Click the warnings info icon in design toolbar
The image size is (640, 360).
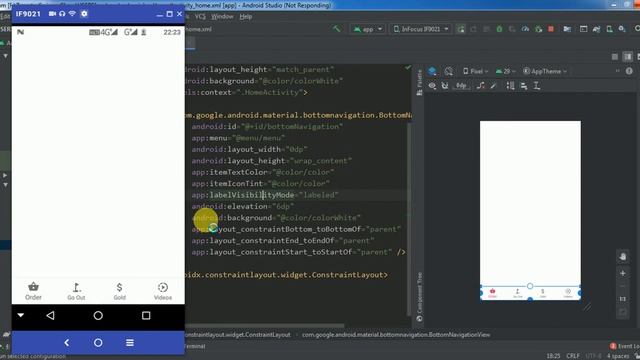[629, 71]
